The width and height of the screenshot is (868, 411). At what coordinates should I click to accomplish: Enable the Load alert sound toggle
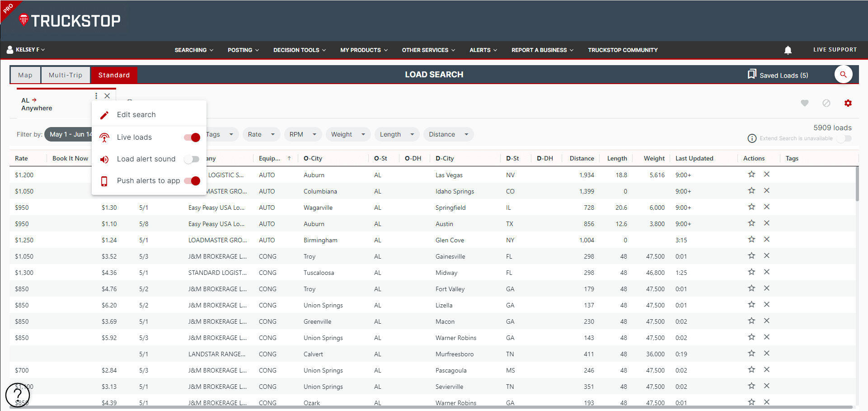192,159
